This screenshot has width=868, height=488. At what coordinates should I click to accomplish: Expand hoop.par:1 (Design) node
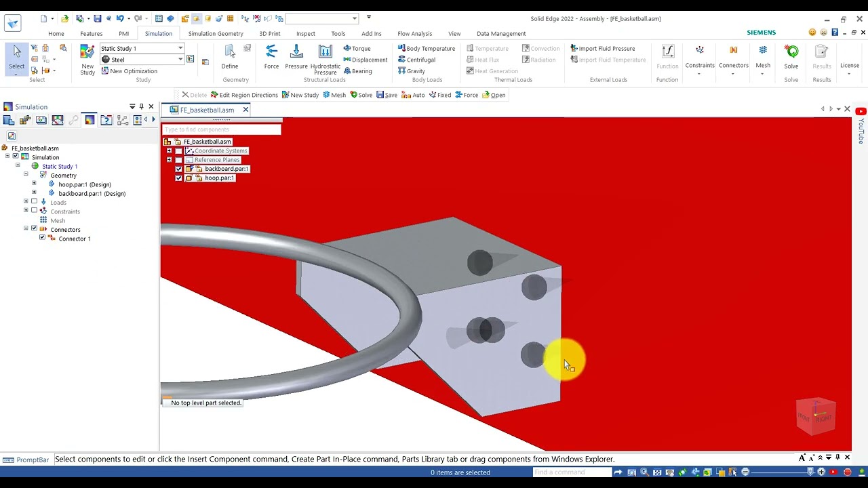(34, 184)
